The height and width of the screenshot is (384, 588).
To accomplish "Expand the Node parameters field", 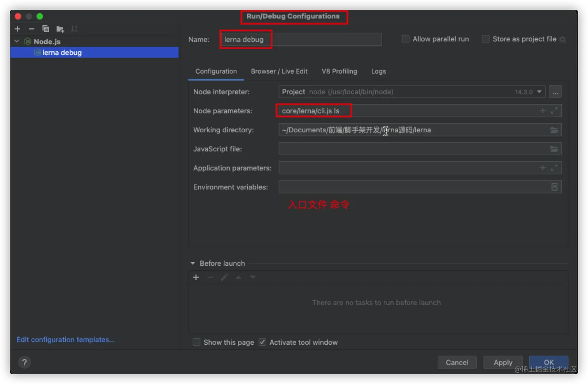I will 555,110.
